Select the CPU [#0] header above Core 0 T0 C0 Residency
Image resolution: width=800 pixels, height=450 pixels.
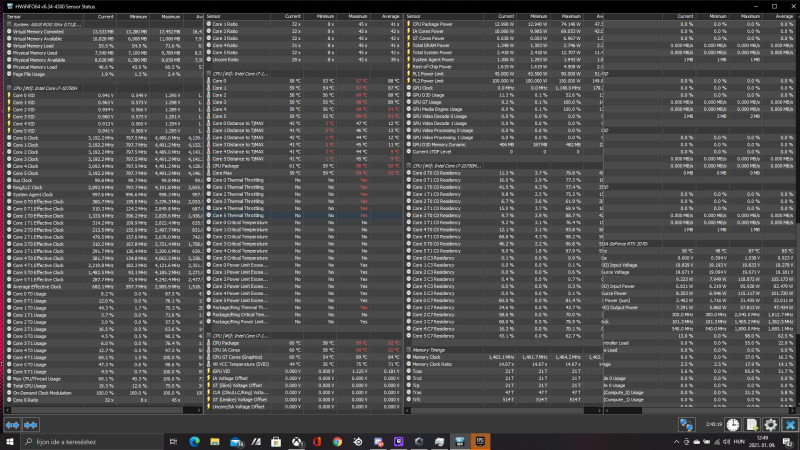[x=504, y=166]
